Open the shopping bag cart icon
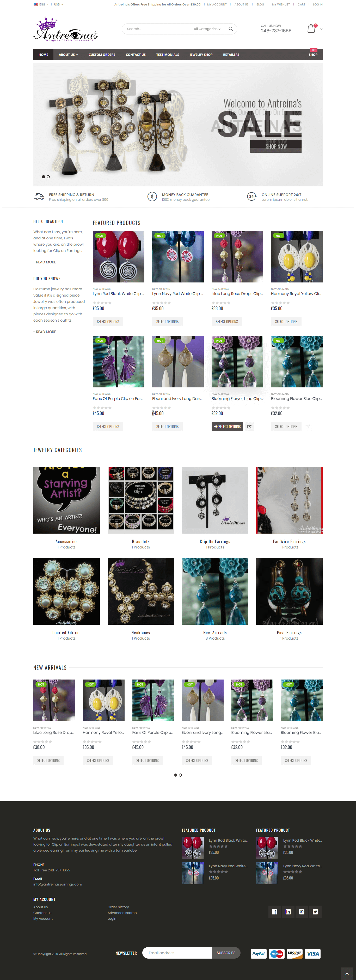The width and height of the screenshot is (356, 980). (x=311, y=28)
